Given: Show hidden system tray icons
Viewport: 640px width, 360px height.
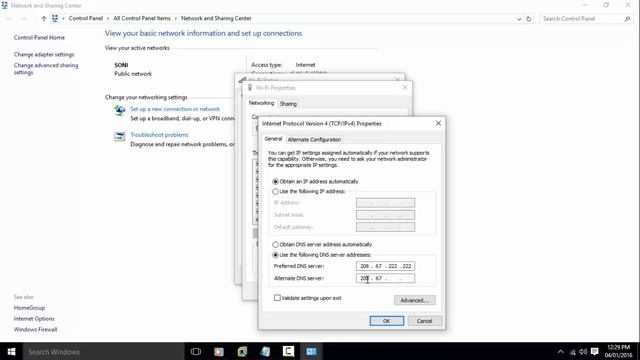Looking at the screenshot, I should 560,351.
